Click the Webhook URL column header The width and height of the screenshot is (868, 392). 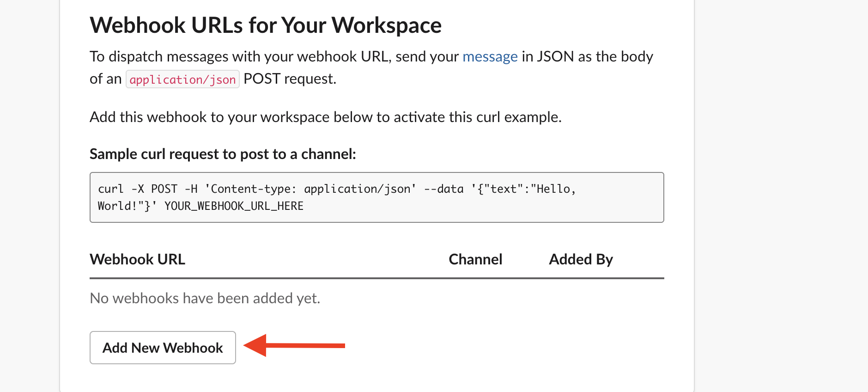(x=138, y=259)
